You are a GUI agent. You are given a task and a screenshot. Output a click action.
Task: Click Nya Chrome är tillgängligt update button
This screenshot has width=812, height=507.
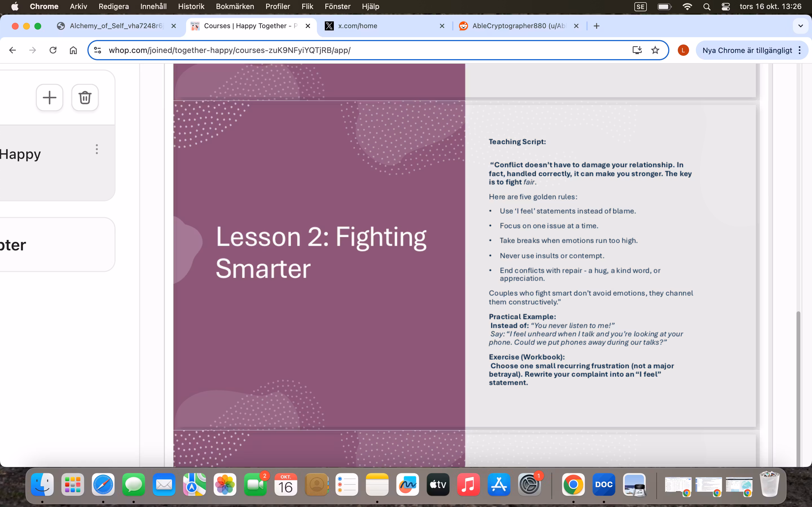(747, 50)
